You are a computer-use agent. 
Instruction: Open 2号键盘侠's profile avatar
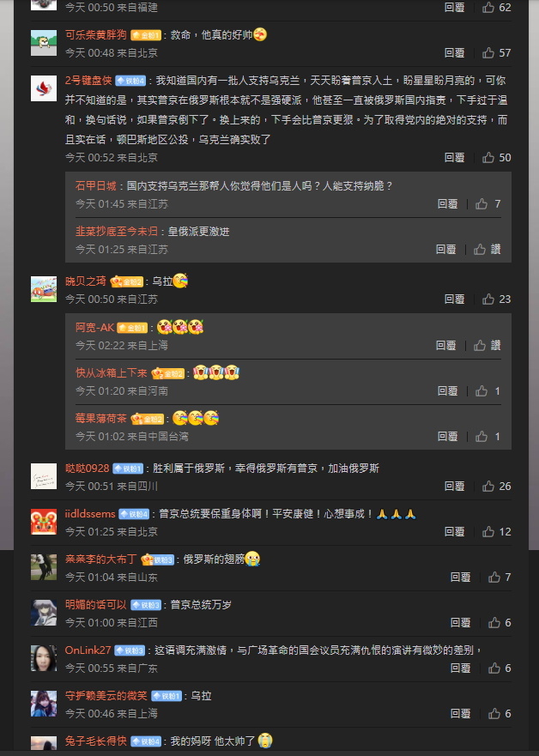(44, 88)
